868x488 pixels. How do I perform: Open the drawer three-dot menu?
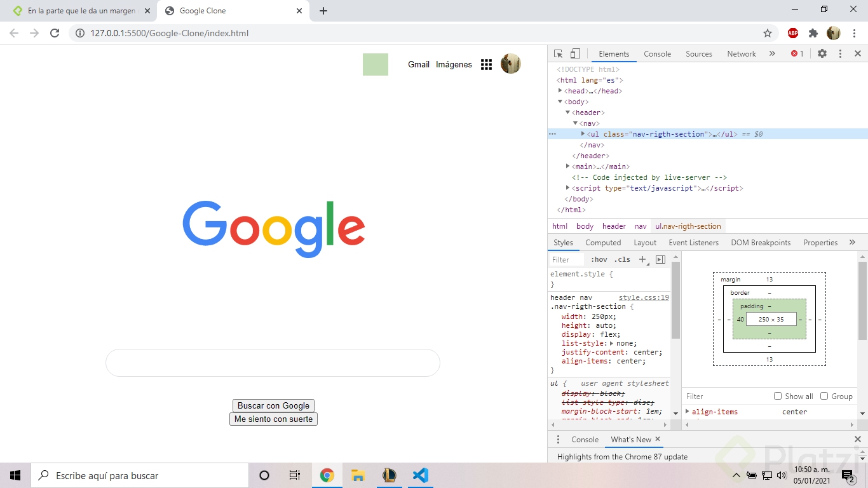[558, 440]
